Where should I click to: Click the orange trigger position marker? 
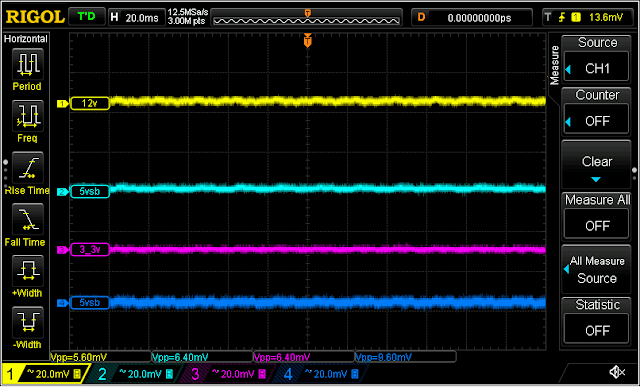click(308, 41)
